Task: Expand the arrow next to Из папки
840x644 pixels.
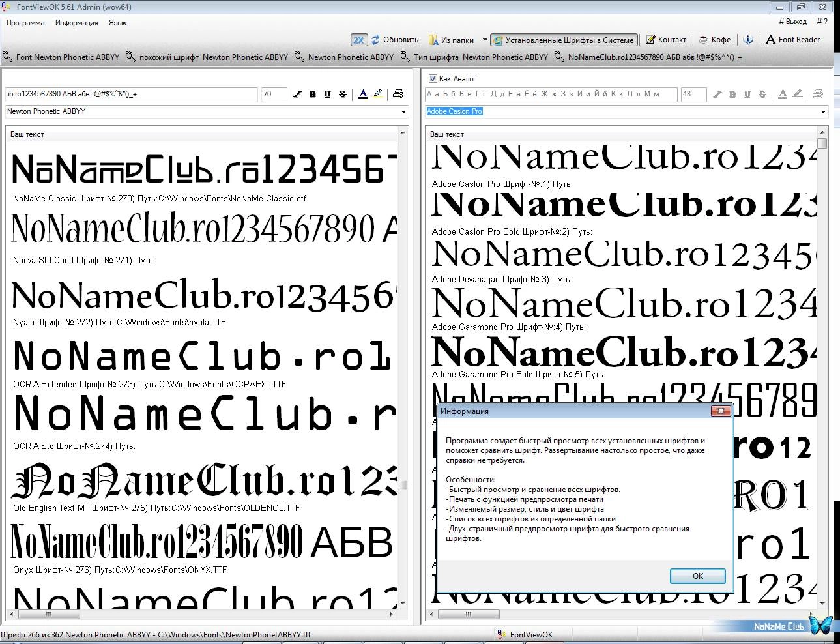Action: coord(484,40)
